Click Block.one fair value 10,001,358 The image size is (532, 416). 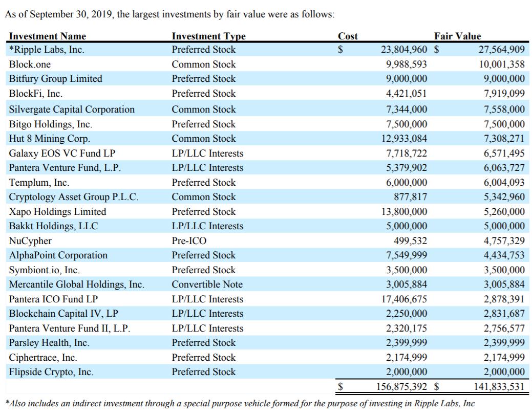501,64
